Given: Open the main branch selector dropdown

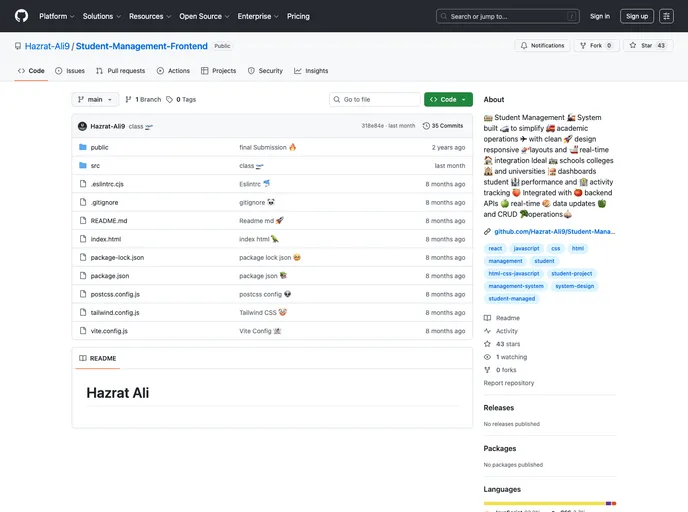Looking at the screenshot, I should coord(95,100).
